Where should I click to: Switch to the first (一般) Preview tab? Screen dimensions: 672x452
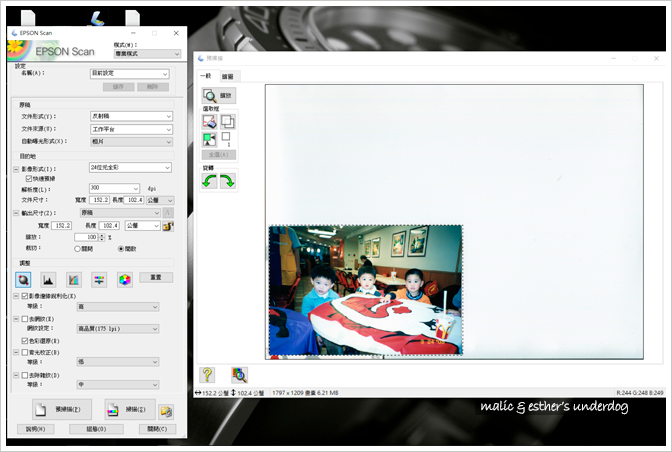pos(208,76)
